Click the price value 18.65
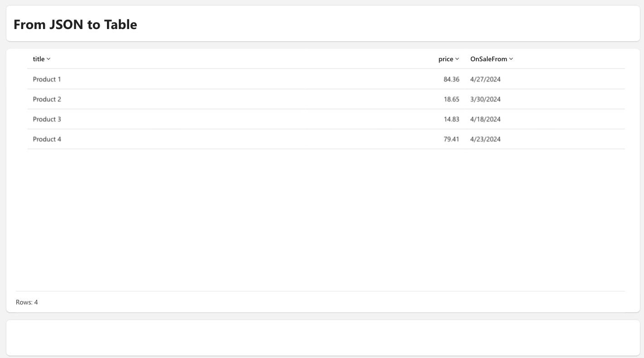644x358 pixels. coord(451,99)
